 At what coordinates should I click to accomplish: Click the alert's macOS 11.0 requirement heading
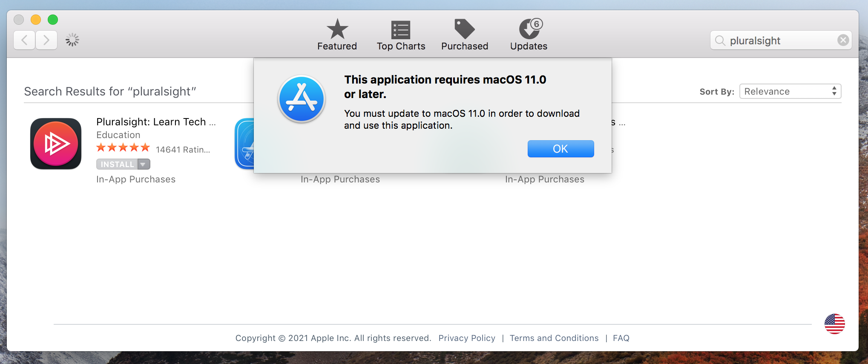point(445,87)
